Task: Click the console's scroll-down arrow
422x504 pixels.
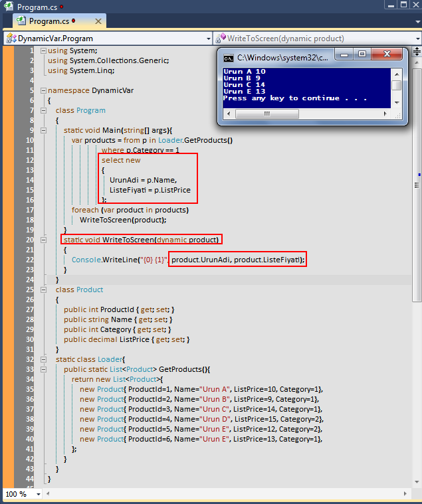Action: pos(396,103)
